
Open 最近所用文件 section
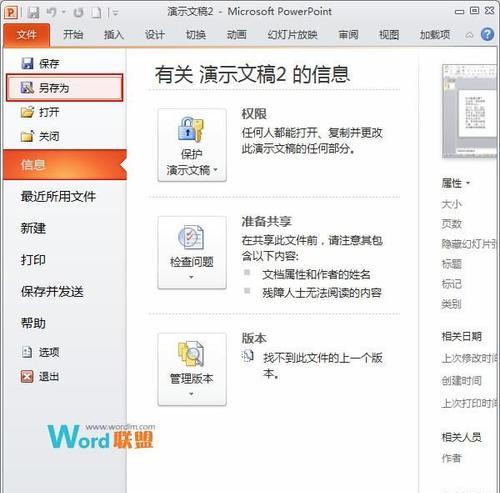58,196
